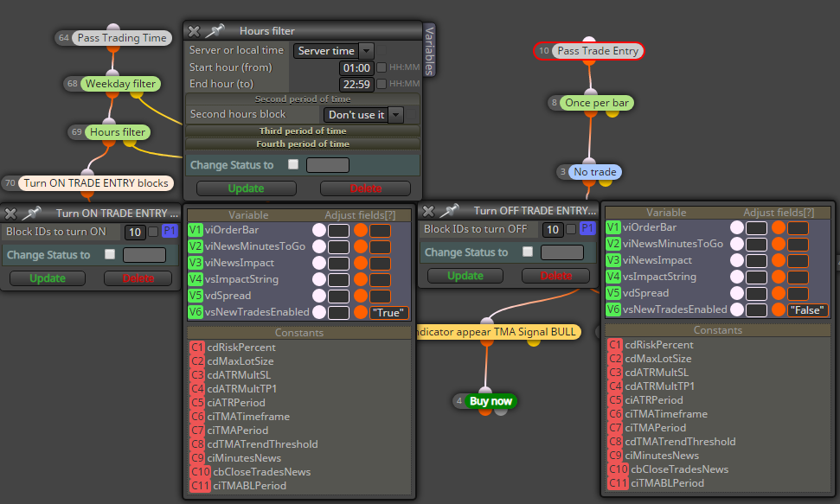The width and height of the screenshot is (840, 504).
Task: Open the Second hours block dropdown
Action: (x=362, y=115)
